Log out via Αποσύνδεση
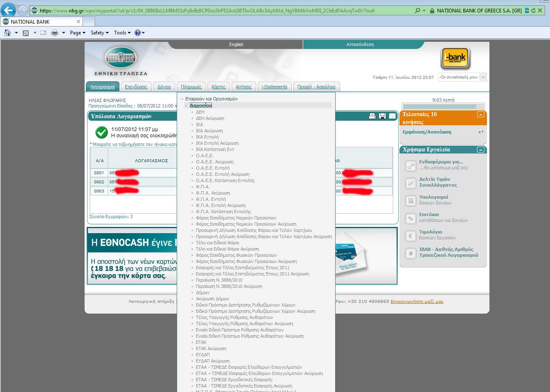The width and height of the screenshot is (550, 392). click(x=360, y=44)
